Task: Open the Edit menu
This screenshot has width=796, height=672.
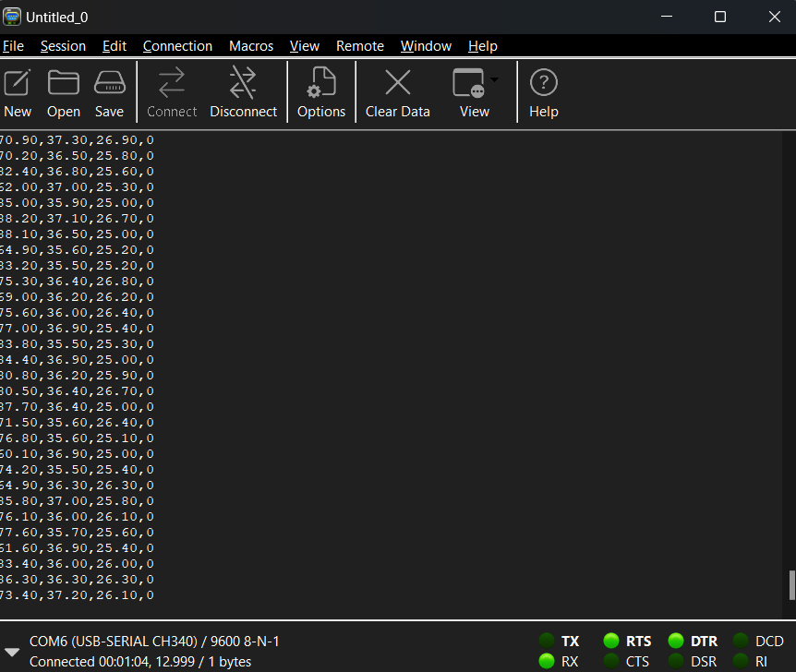Action: click(115, 46)
